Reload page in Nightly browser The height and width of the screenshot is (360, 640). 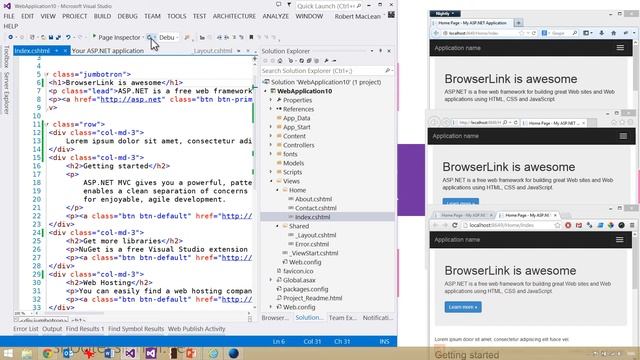coord(533,33)
